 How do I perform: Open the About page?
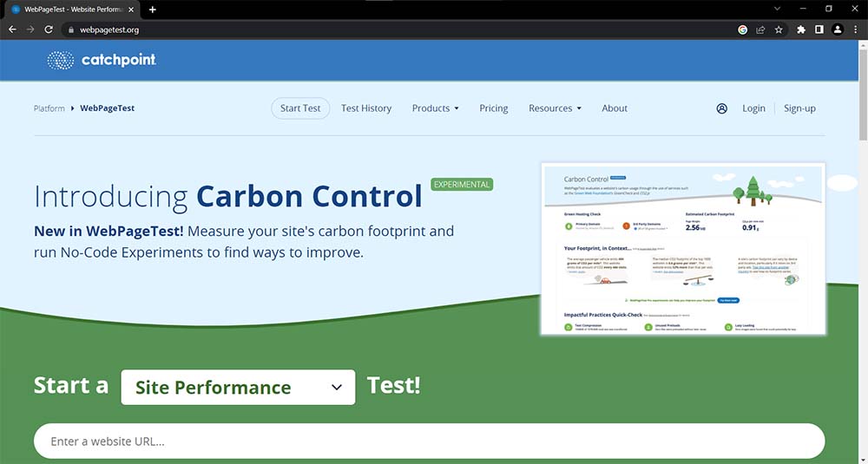pyautogui.click(x=615, y=108)
